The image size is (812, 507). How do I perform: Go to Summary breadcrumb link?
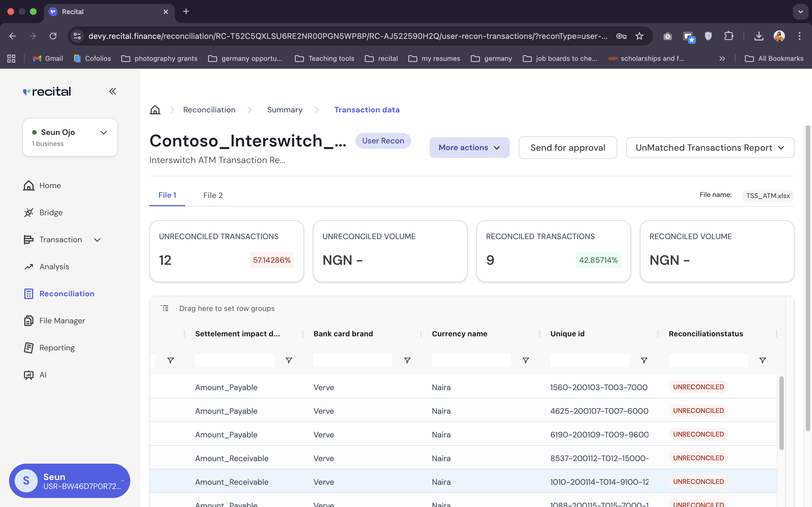pyautogui.click(x=284, y=110)
